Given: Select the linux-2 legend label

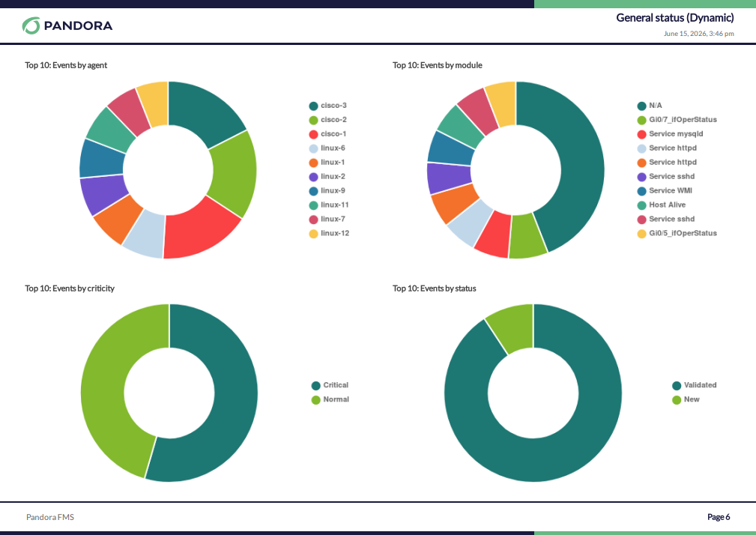Looking at the screenshot, I should click(333, 176).
